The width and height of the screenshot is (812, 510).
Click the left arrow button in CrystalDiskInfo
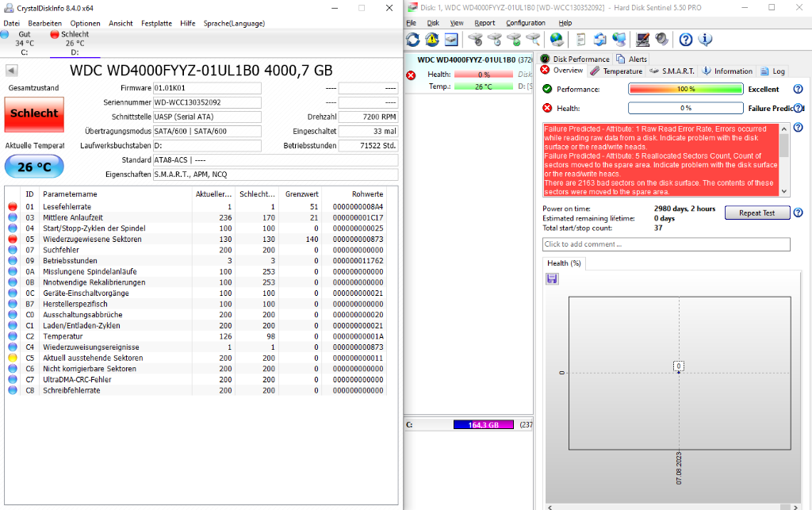click(11, 71)
